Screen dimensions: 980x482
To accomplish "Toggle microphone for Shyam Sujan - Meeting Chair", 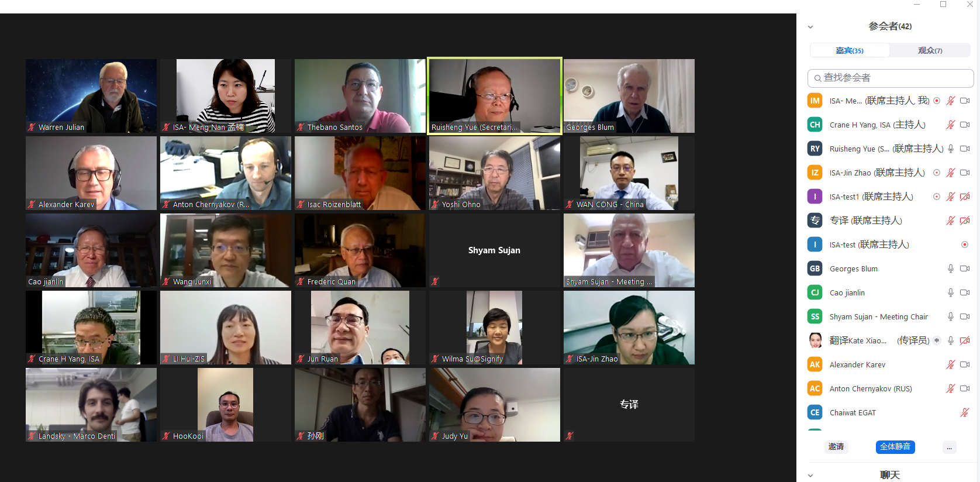I will pos(951,316).
